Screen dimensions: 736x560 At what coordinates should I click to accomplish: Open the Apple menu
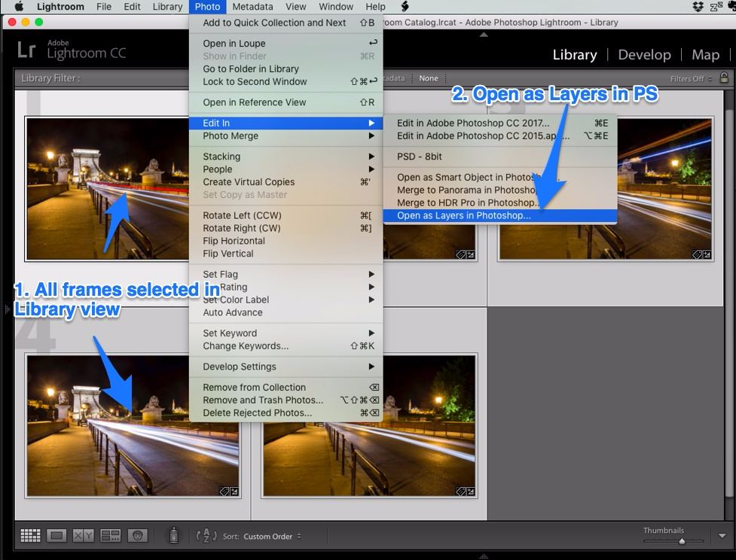pos(20,7)
